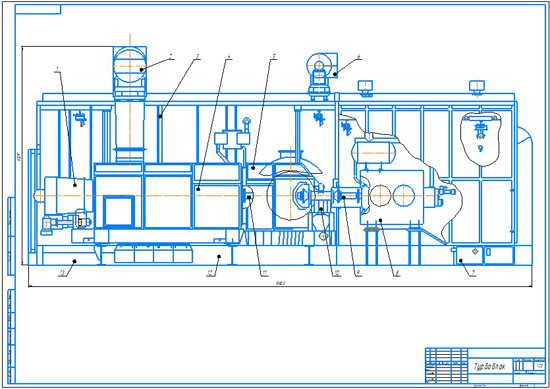Select callout number 7 at bottom right
550x389 pixels.
pos(473,273)
